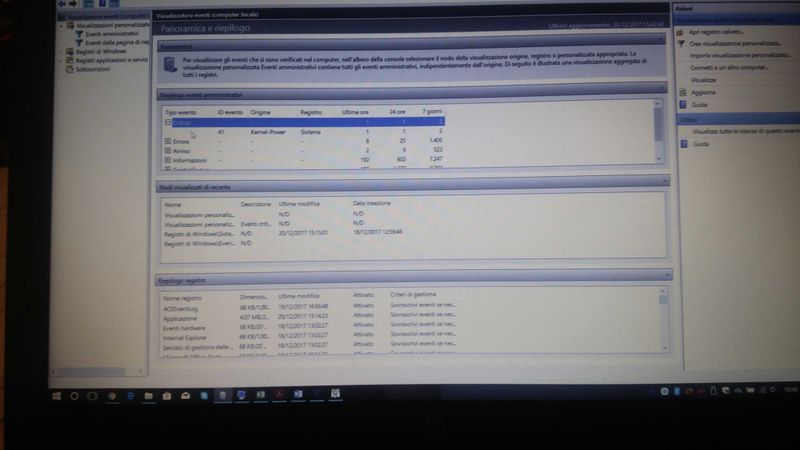Expand the Avviso event type row
Viewport: 800px width, 450px height.
click(x=168, y=151)
